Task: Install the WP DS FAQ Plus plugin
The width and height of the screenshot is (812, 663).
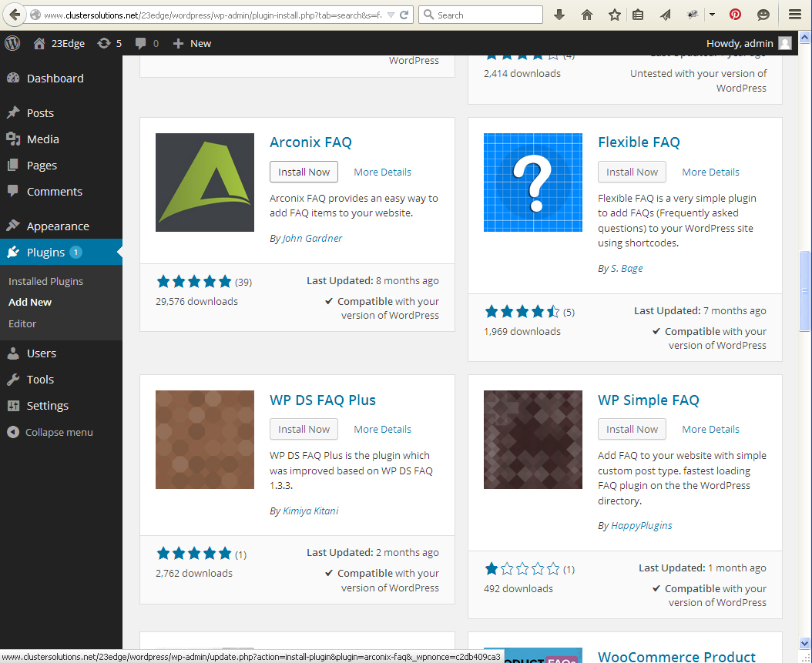Action: tap(304, 429)
